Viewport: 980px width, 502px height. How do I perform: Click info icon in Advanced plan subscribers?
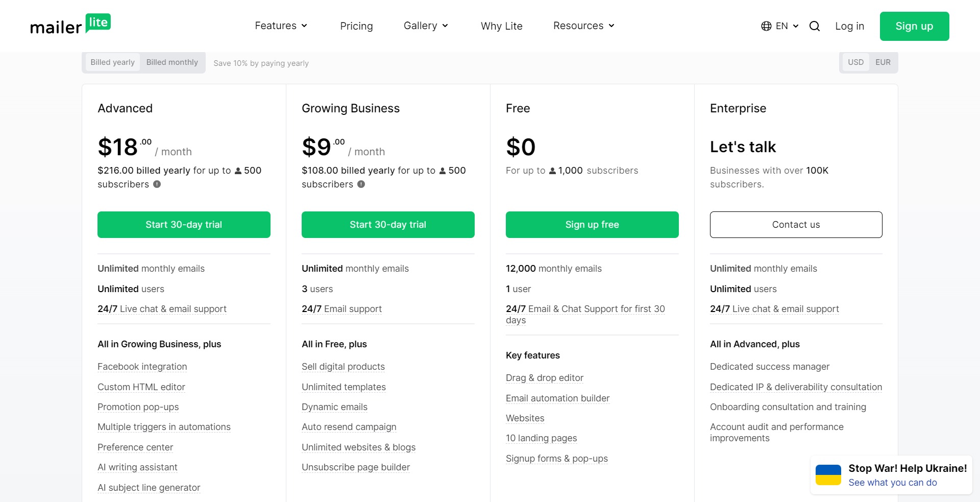[x=157, y=184]
